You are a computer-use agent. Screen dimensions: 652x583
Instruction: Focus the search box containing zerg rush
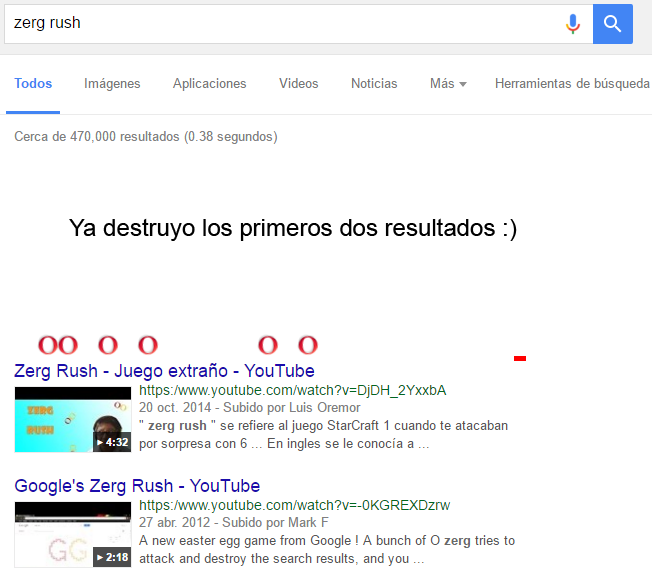click(x=299, y=24)
